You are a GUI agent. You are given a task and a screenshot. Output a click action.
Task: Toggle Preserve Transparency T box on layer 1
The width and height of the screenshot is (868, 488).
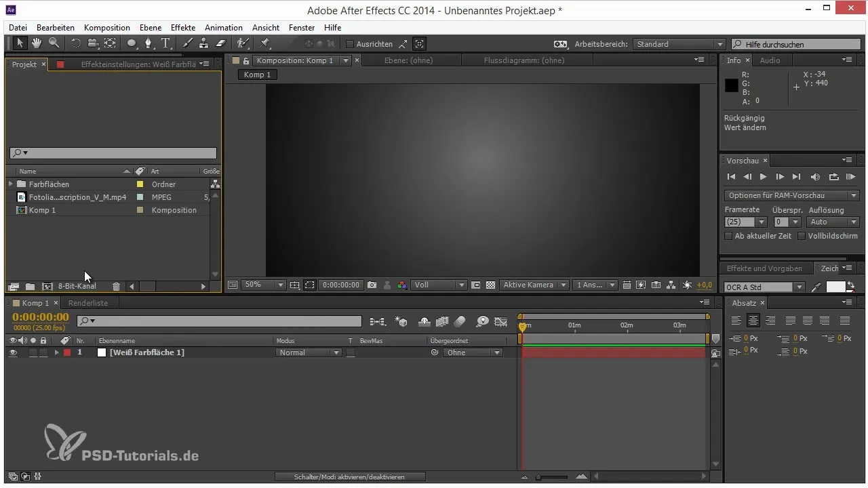[x=351, y=352]
